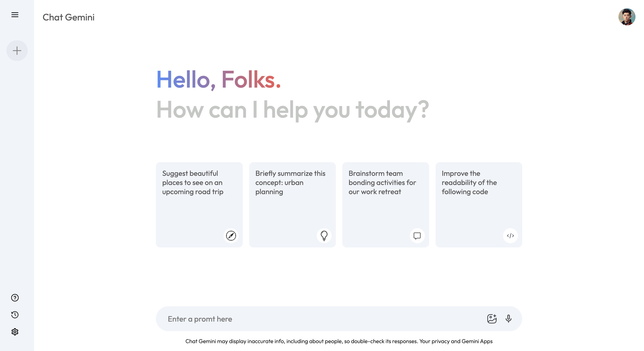Start a new chat with plus button
644x351 pixels.
pyautogui.click(x=17, y=51)
